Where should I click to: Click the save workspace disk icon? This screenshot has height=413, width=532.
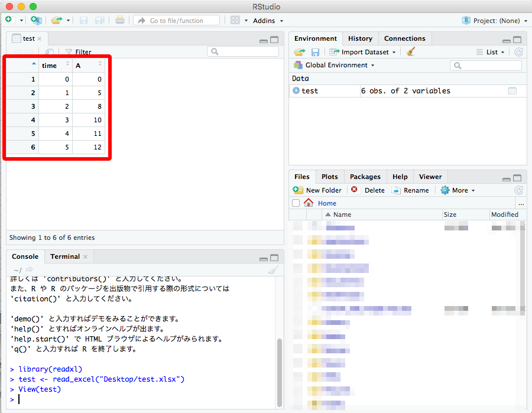click(x=315, y=52)
